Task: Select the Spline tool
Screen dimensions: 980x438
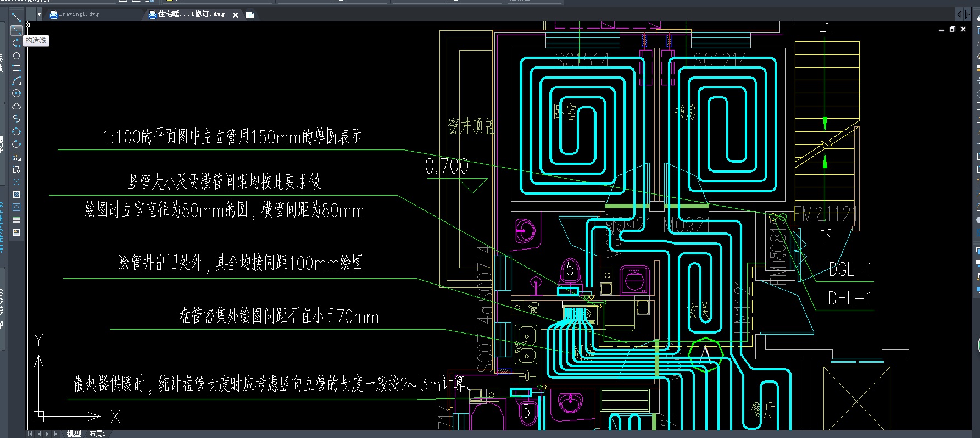Action: [16, 119]
